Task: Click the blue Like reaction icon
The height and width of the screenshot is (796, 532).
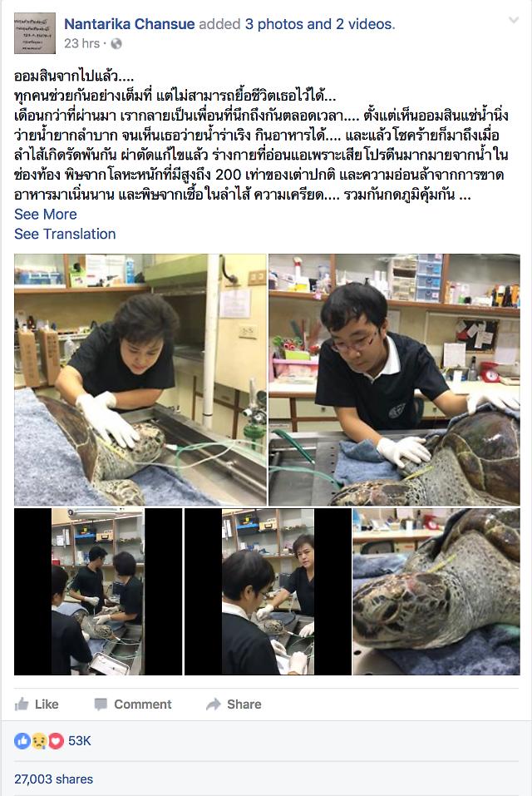Action: tap(22, 741)
